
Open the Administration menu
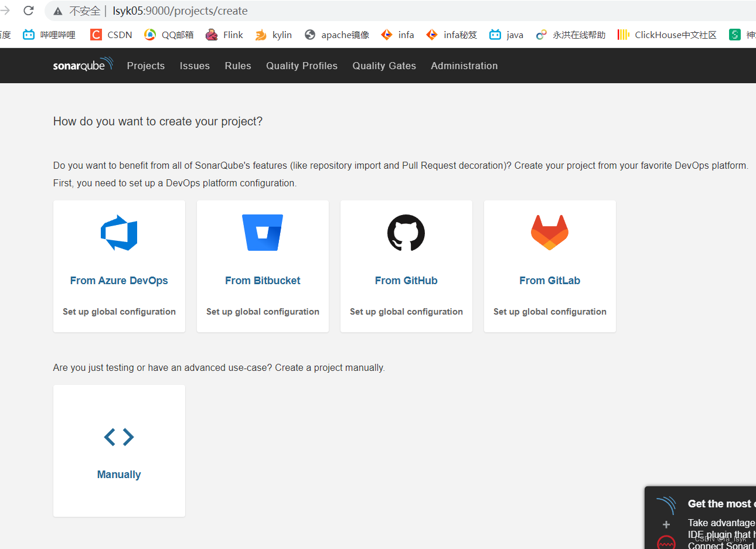tap(464, 66)
